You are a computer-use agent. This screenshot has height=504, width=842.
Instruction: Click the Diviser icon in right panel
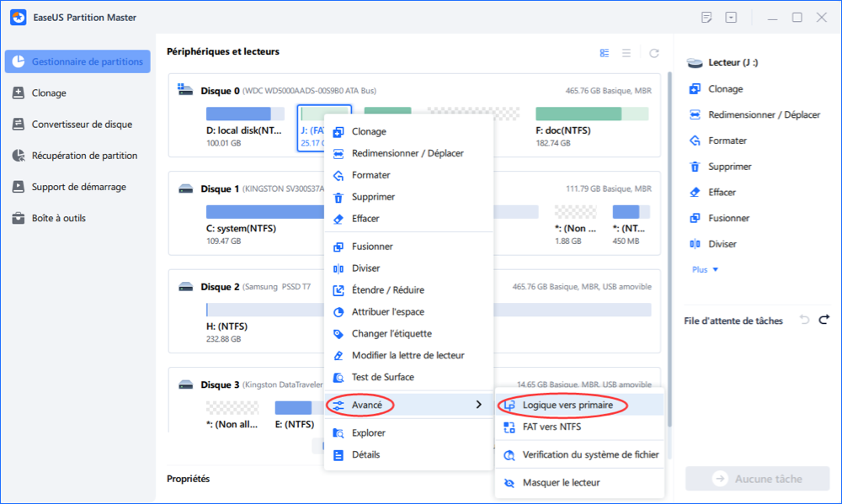pyautogui.click(x=695, y=244)
